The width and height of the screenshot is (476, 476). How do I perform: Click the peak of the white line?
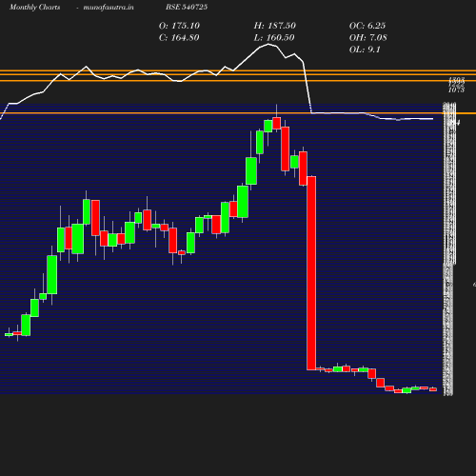pyautogui.click(x=268, y=44)
